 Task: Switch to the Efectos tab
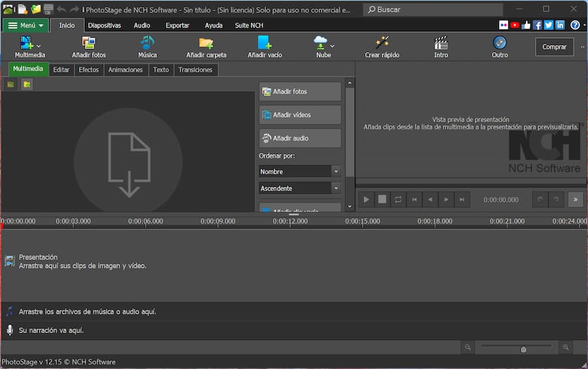[89, 70]
